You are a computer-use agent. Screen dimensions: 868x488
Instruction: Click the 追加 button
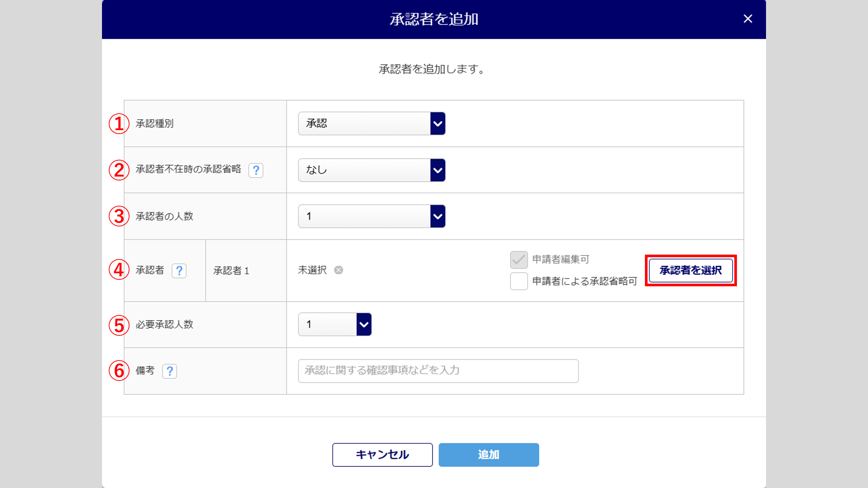click(489, 455)
